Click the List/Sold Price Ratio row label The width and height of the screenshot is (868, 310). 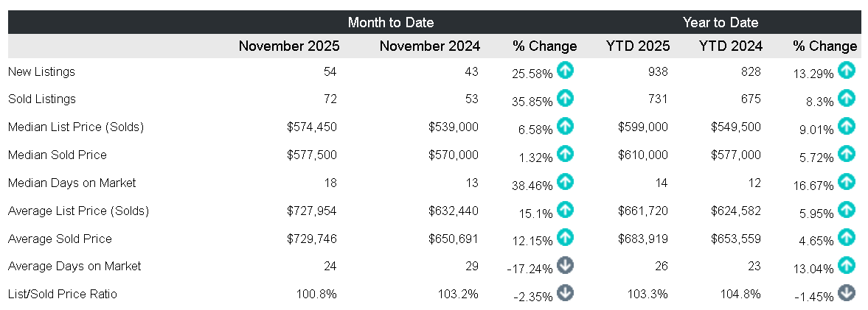[62, 294]
